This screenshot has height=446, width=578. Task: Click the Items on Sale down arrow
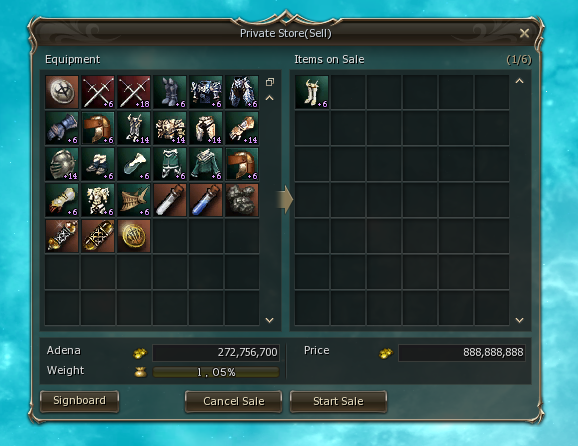(x=519, y=320)
